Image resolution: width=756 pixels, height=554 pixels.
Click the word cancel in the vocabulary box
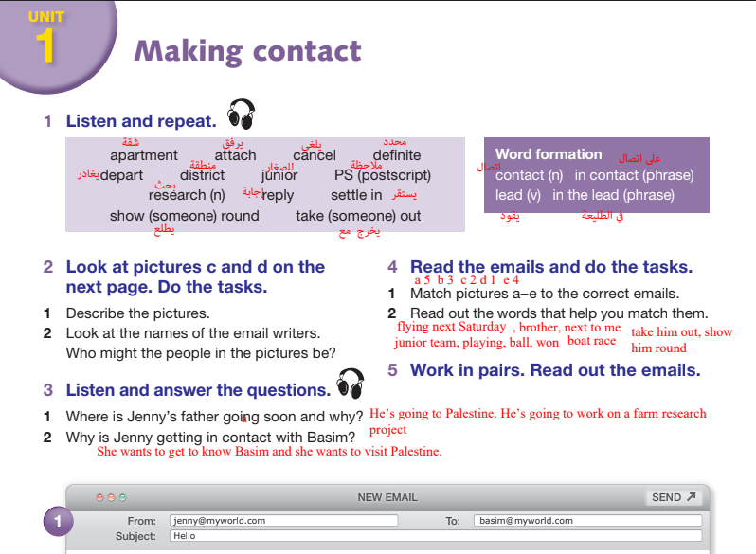315,155
